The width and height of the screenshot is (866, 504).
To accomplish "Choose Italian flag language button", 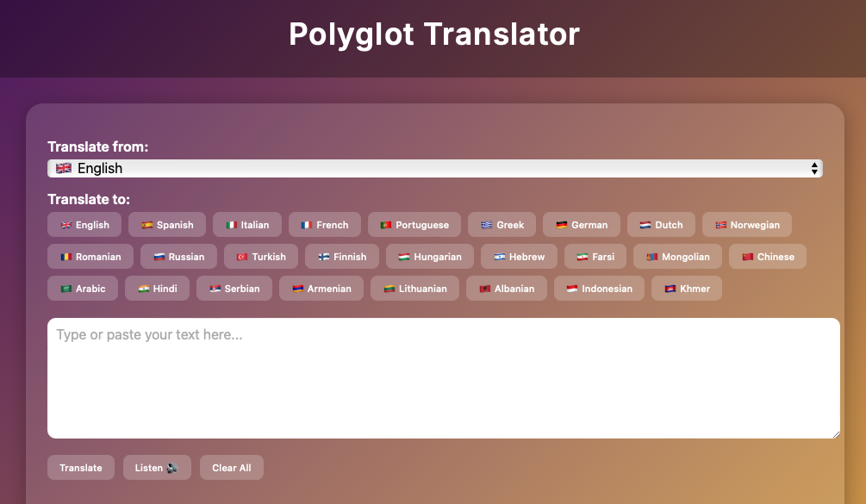I will [x=246, y=225].
